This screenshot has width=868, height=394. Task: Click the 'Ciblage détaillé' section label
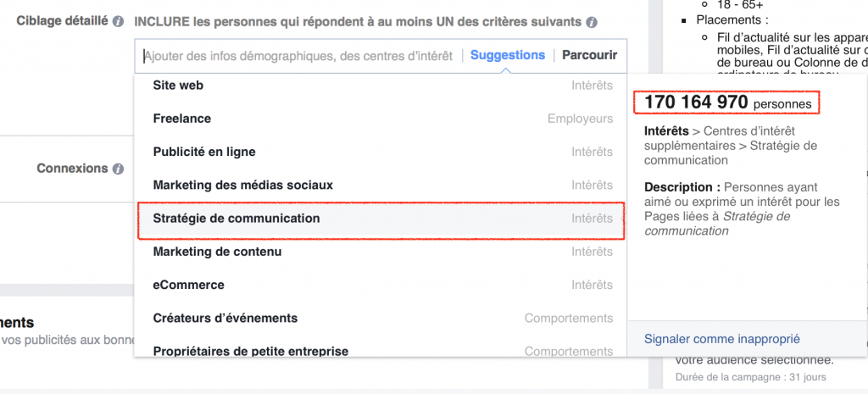pyautogui.click(x=62, y=20)
